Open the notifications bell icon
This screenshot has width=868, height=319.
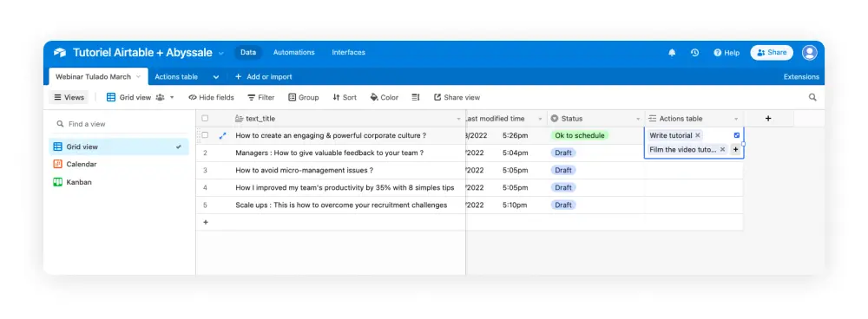click(x=672, y=53)
